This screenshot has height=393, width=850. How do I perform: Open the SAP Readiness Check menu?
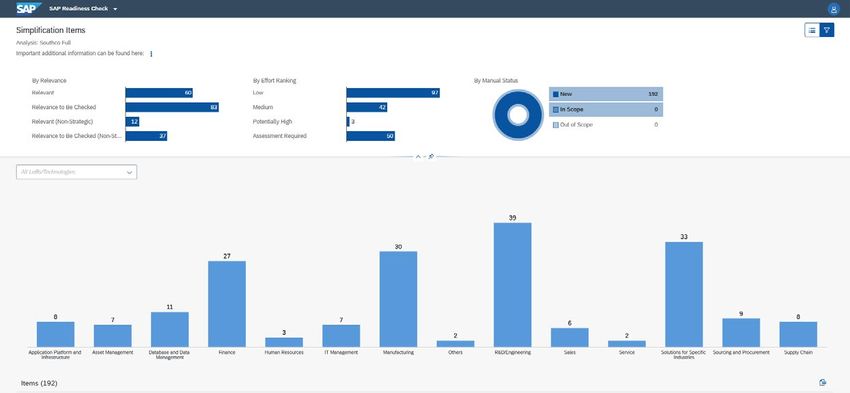point(83,9)
